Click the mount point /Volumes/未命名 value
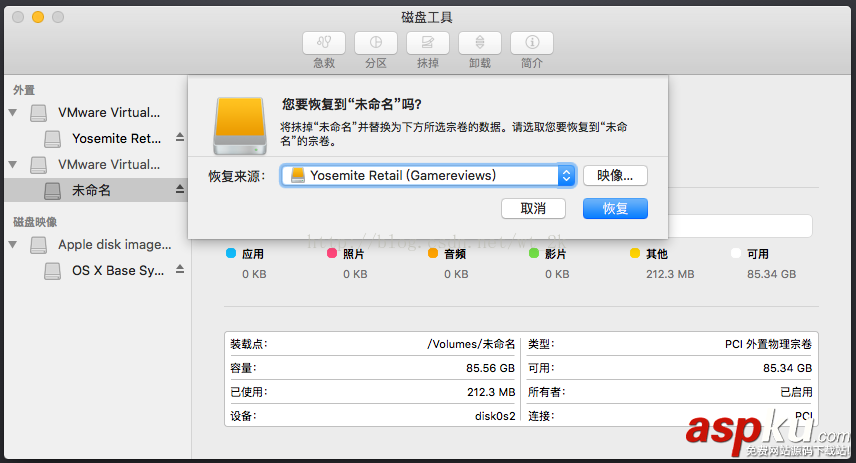Image resolution: width=856 pixels, height=463 pixels. [x=471, y=344]
